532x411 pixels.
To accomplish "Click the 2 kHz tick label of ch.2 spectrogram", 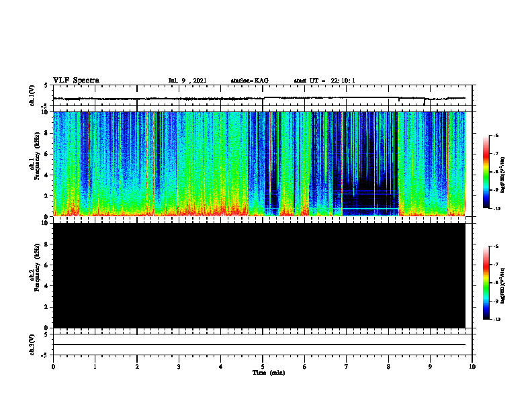I will (x=47, y=307).
